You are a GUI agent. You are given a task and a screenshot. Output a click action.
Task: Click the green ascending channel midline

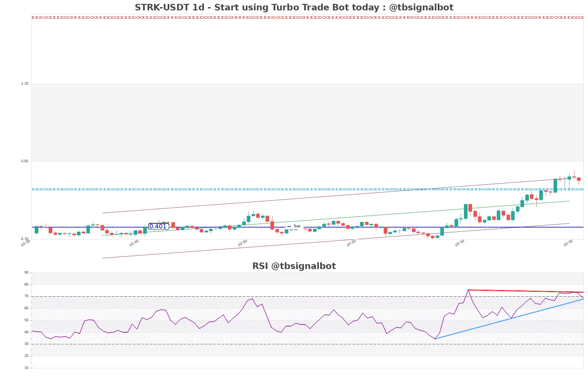click(x=336, y=218)
